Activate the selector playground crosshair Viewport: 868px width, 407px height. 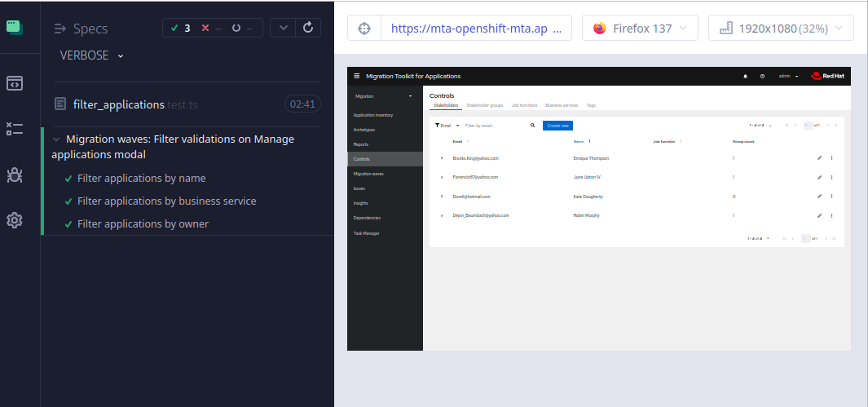pos(364,28)
